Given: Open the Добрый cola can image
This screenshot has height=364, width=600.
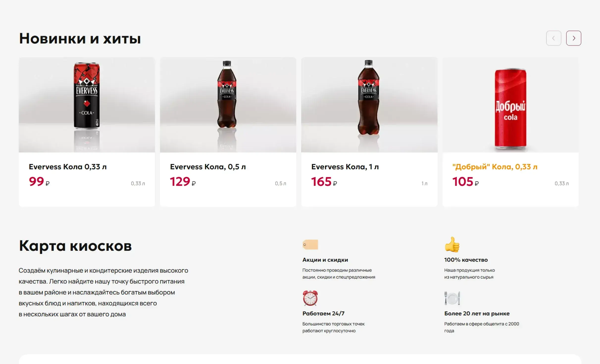Looking at the screenshot, I should click(x=510, y=105).
